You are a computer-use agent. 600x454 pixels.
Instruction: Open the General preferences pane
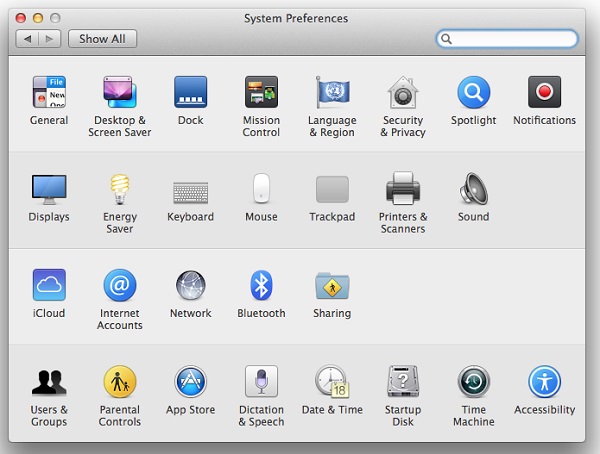coord(49,93)
